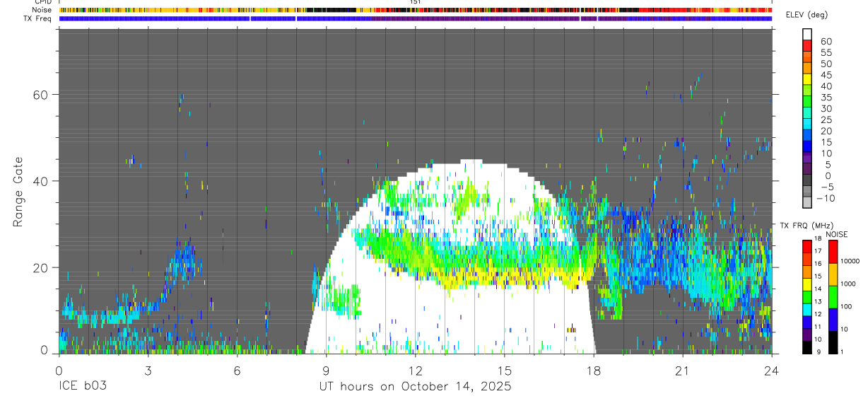The height and width of the screenshot is (401, 868).
Task: Select the white top segment of ELEV color bar
Action: tap(807, 34)
